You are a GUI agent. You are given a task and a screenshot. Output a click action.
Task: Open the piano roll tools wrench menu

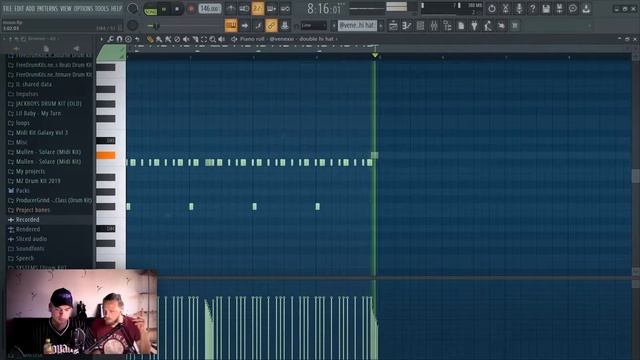[x=111, y=39]
